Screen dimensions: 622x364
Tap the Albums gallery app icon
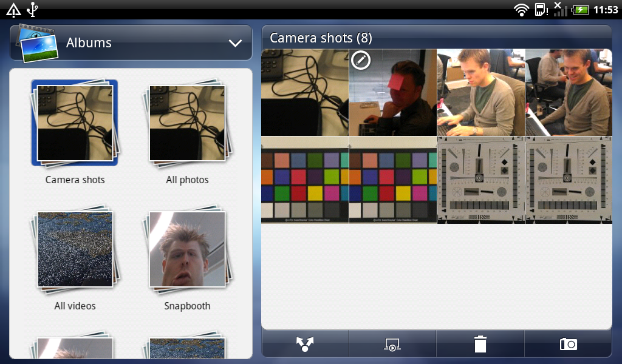[x=36, y=43]
